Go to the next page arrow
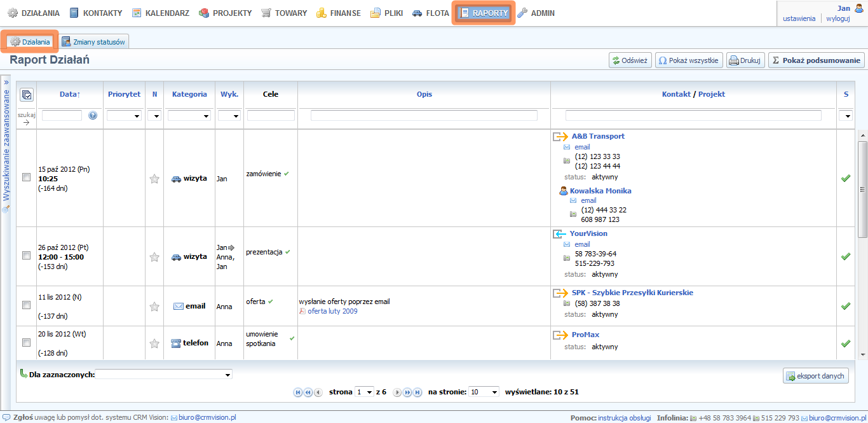Viewport: 868px width, 423px height. (397, 392)
